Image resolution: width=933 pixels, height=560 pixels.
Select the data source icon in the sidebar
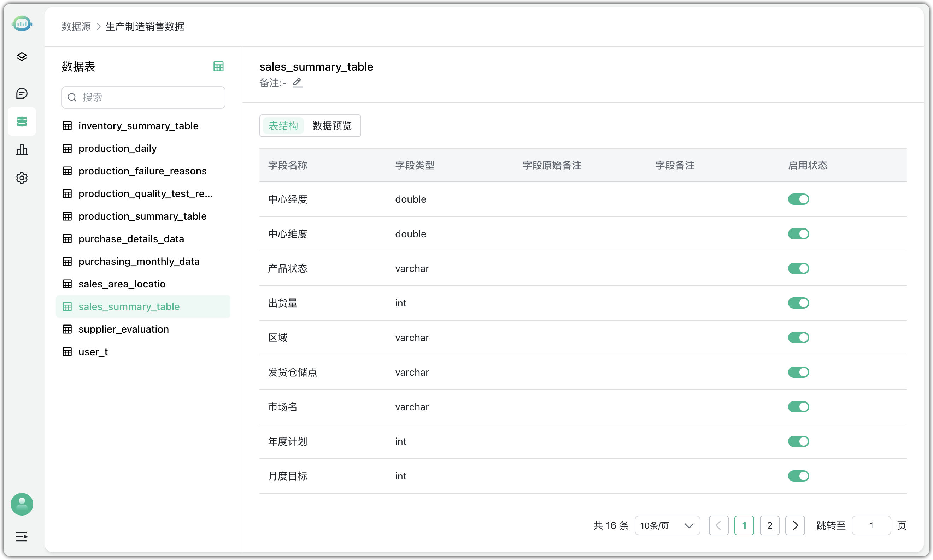22,121
